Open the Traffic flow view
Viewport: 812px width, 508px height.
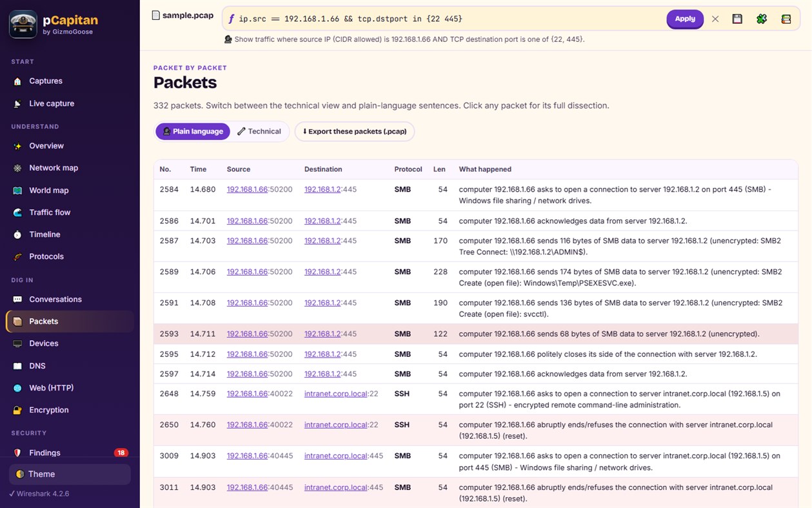[x=70, y=212]
